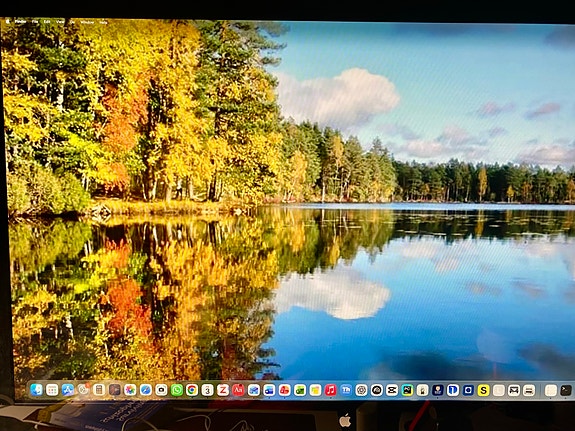Open the View menu

click(60, 22)
